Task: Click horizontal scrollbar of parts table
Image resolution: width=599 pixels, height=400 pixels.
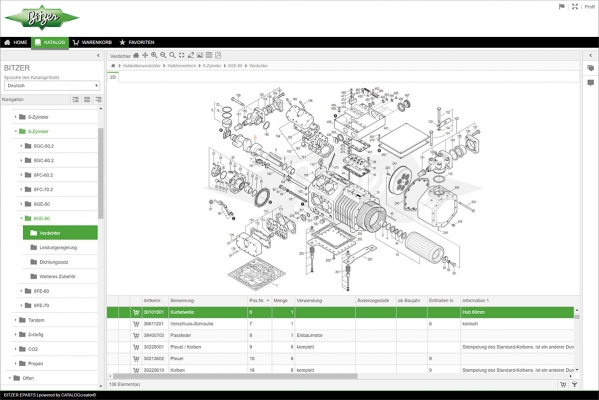Action: (x=235, y=376)
